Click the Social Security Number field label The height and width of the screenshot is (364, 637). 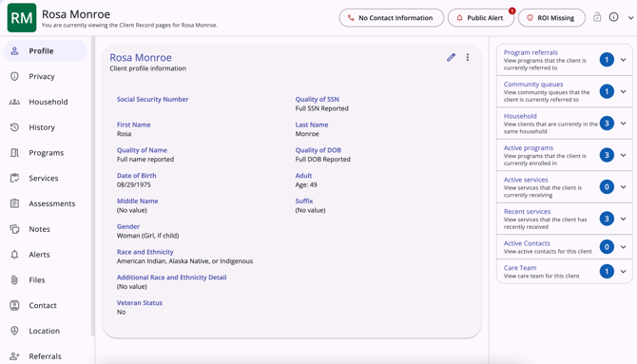tap(152, 99)
